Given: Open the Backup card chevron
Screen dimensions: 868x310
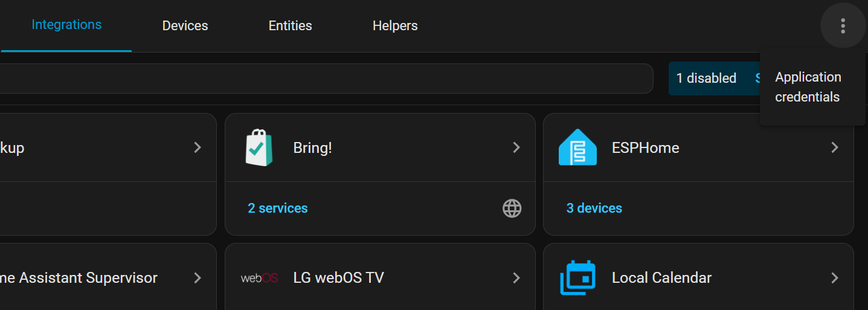Looking at the screenshot, I should click(198, 147).
